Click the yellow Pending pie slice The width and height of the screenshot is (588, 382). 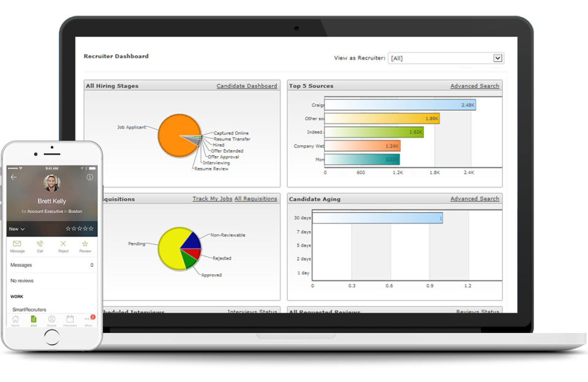coord(170,249)
